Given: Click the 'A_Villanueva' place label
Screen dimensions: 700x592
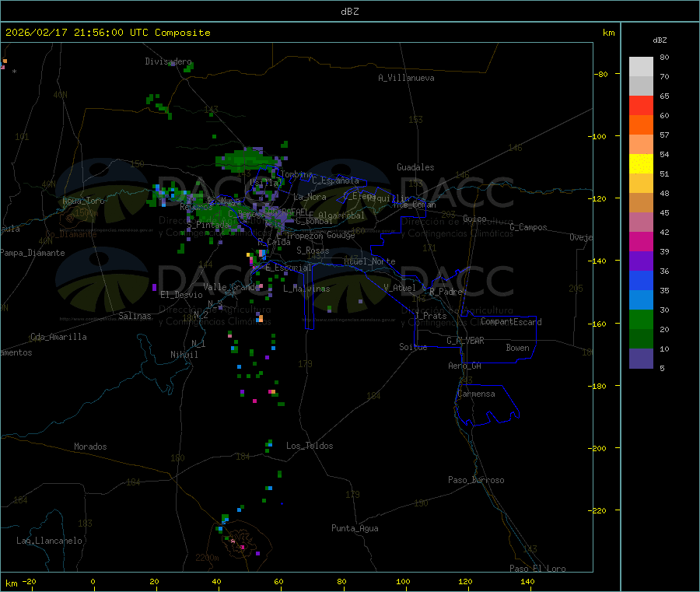Looking at the screenshot, I should pos(406,78).
